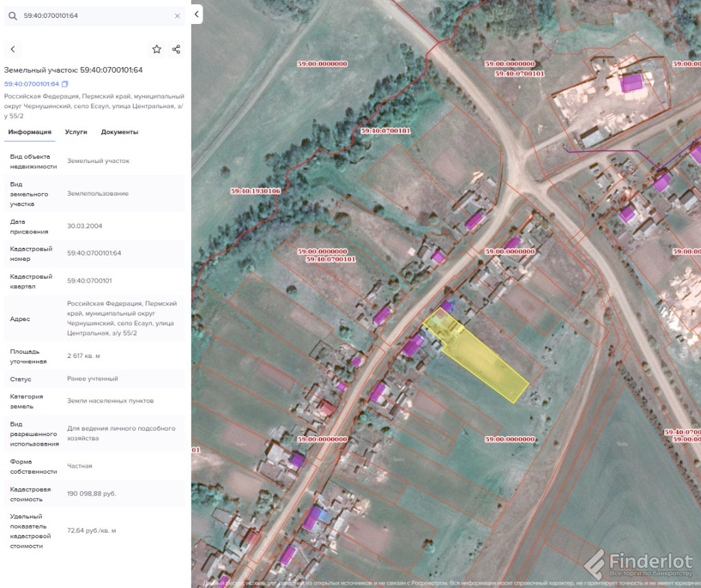This screenshot has height=588, width=701.
Task: Click the Дата присвоения value 30.03.2004
Action: [x=85, y=226]
